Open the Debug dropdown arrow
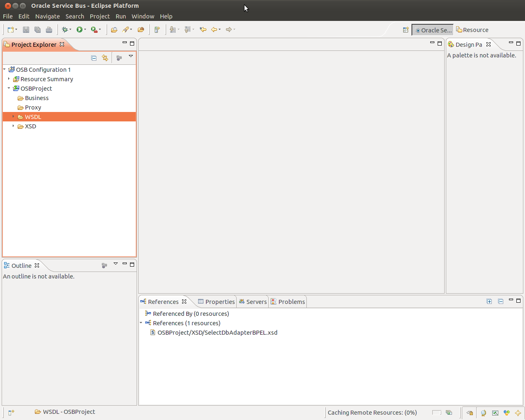525x420 pixels. (70, 30)
